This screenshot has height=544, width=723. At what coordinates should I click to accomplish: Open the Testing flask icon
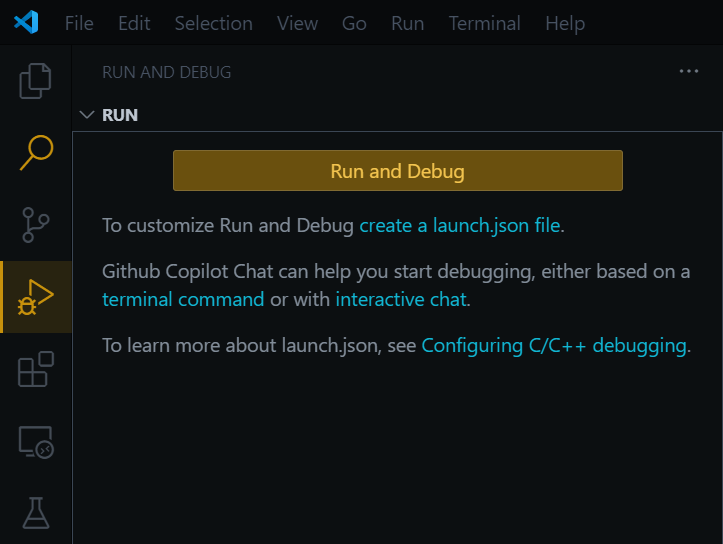coord(36,513)
